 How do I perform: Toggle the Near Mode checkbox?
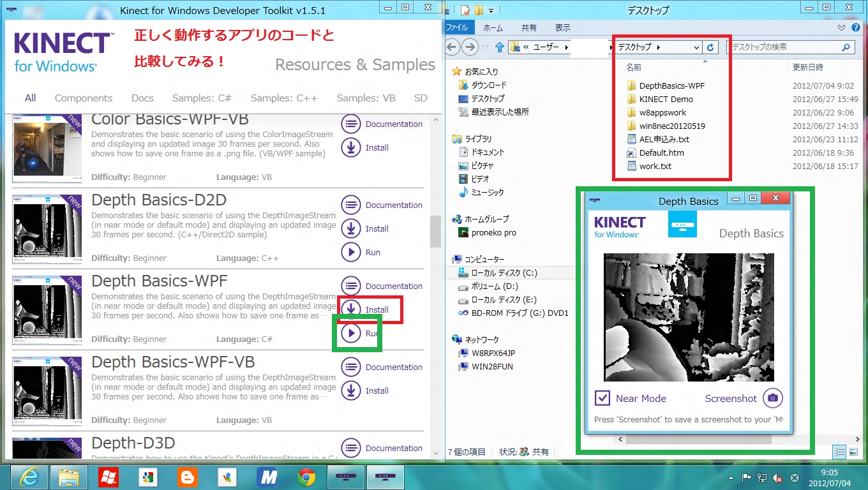coord(602,398)
